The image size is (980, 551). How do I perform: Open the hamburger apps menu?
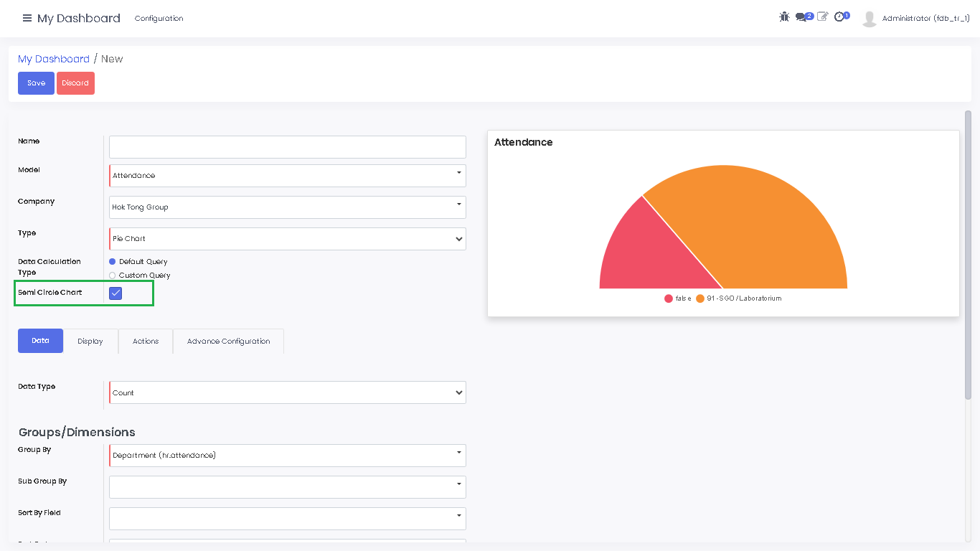click(x=27, y=18)
